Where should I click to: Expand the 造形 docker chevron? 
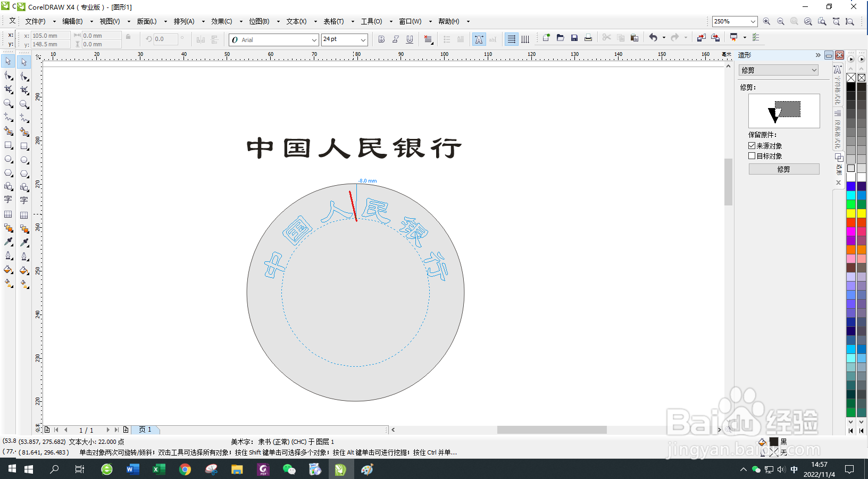(818, 55)
